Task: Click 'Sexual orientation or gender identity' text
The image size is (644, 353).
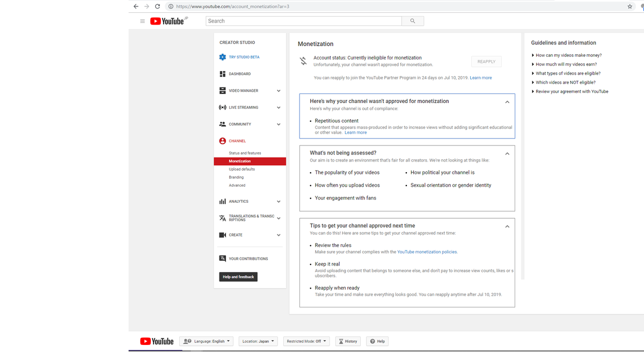Action: point(451,185)
